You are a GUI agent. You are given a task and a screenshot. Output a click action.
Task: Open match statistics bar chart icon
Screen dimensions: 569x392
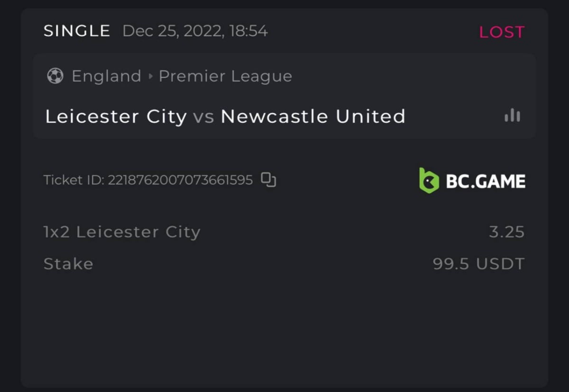(x=512, y=116)
